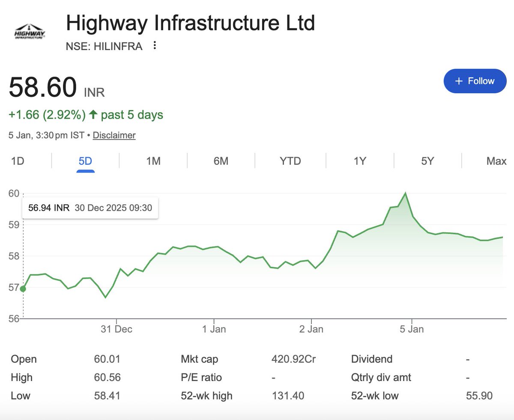514x420 pixels.
Task: Click the plus Follow button
Action: coord(475,81)
